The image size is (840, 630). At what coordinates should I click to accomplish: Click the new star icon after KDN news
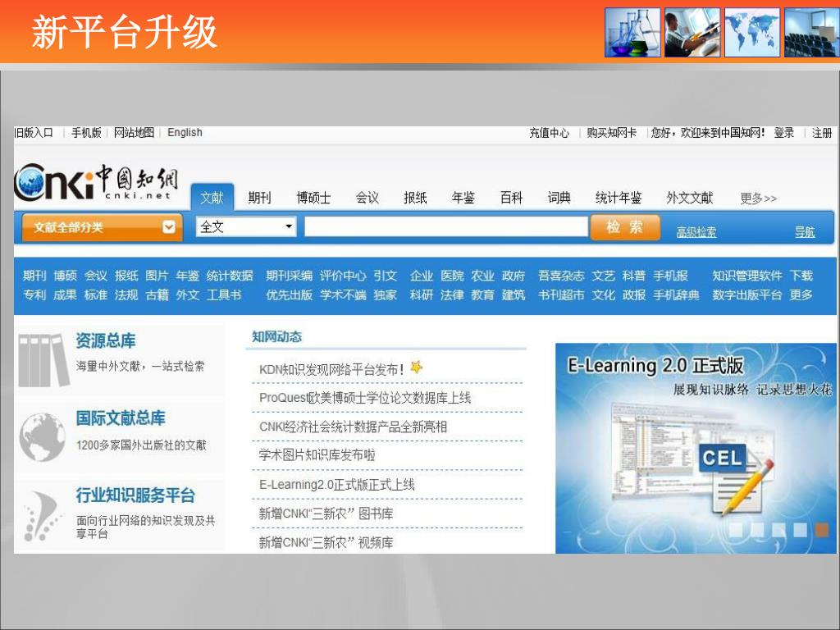416,367
